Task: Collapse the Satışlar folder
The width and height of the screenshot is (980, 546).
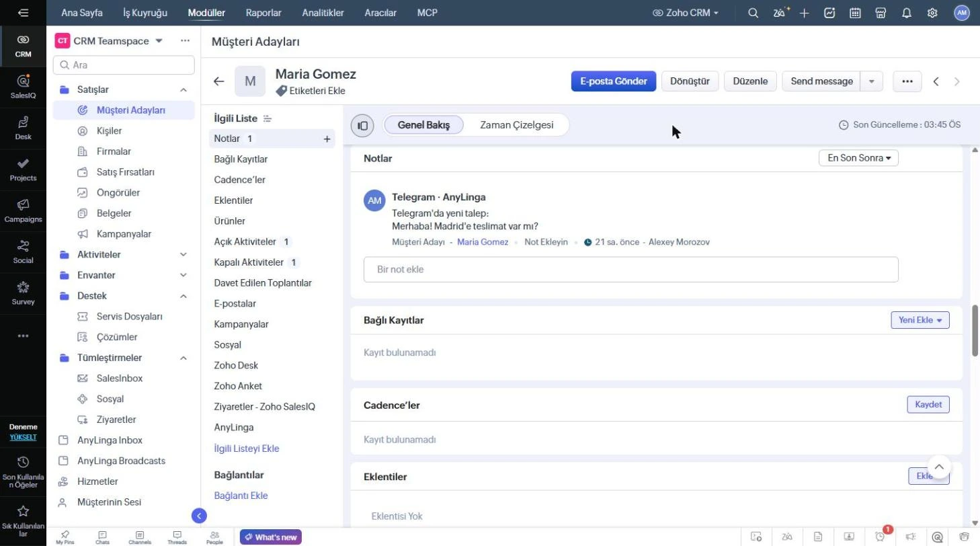Action: click(x=183, y=89)
